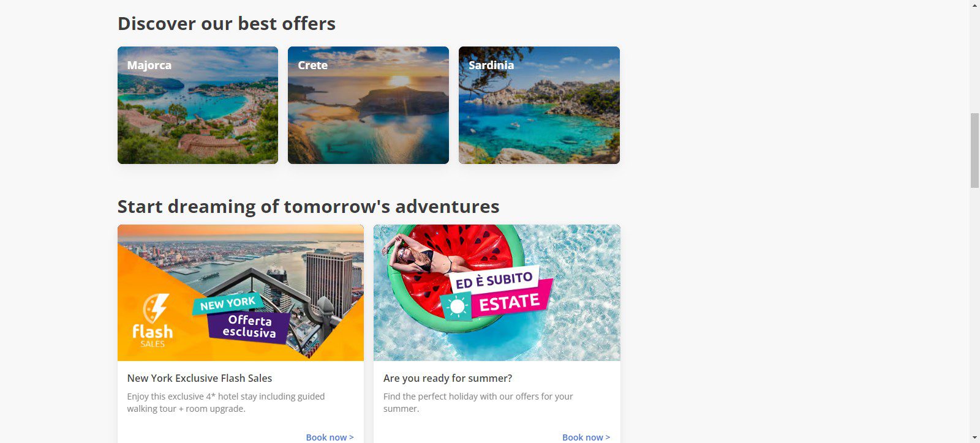The image size is (980, 443).
Task: Click the pink ESTATE label
Action: (x=510, y=302)
